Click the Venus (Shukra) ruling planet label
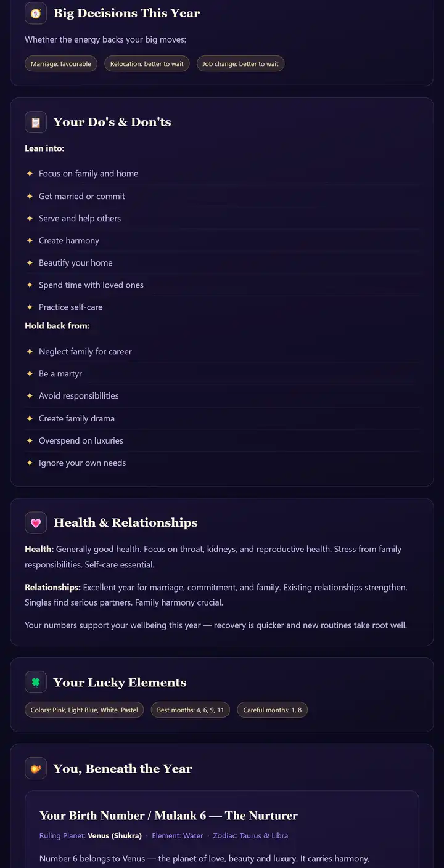Screen dimensions: 444x868 pos(115,836)
